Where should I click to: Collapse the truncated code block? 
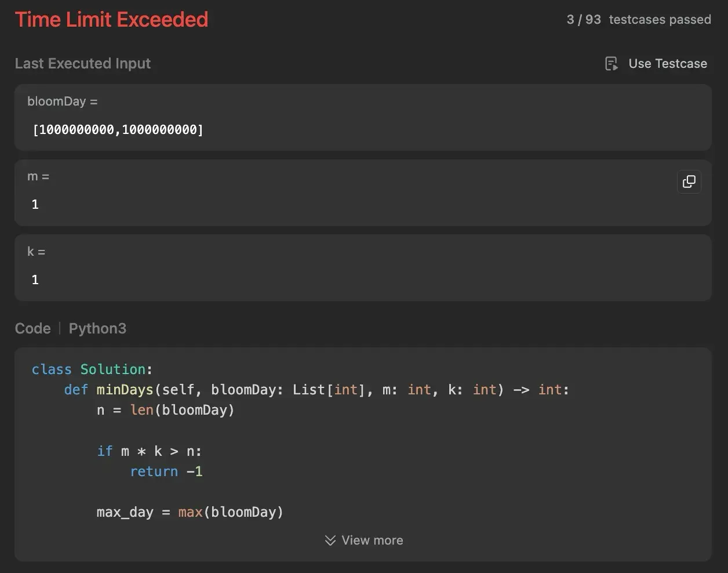click(x=363, y=540)
